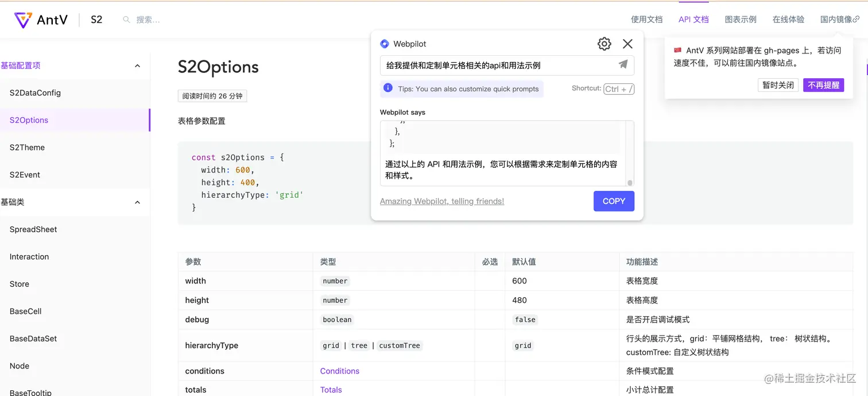The height and width of the screenshot is (396, 868).
Task: Click the AntV logo icon
Action: (x=23, y=20)
